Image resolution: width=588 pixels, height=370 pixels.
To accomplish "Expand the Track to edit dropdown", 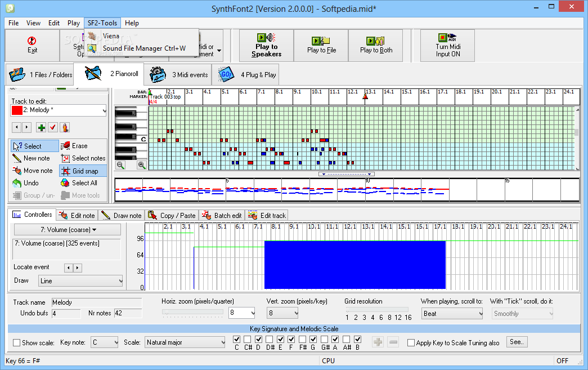I will pos(104,110).
